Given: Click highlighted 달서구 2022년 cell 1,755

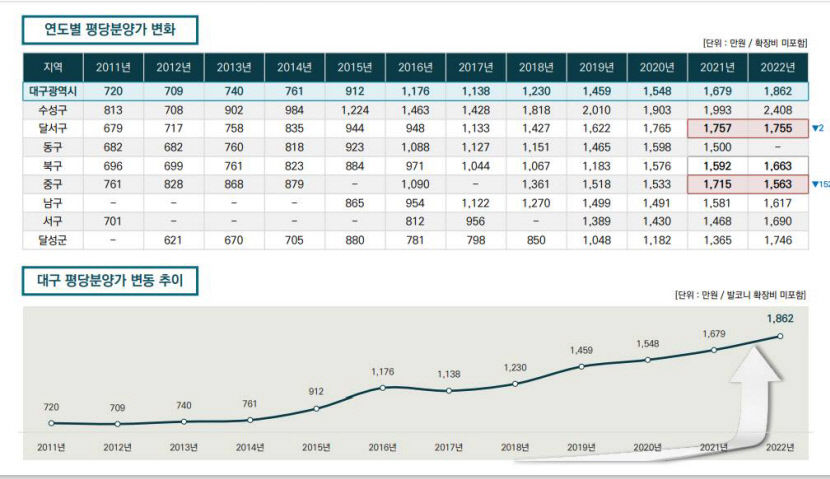Looking at the screenshot, I should 778,129.
